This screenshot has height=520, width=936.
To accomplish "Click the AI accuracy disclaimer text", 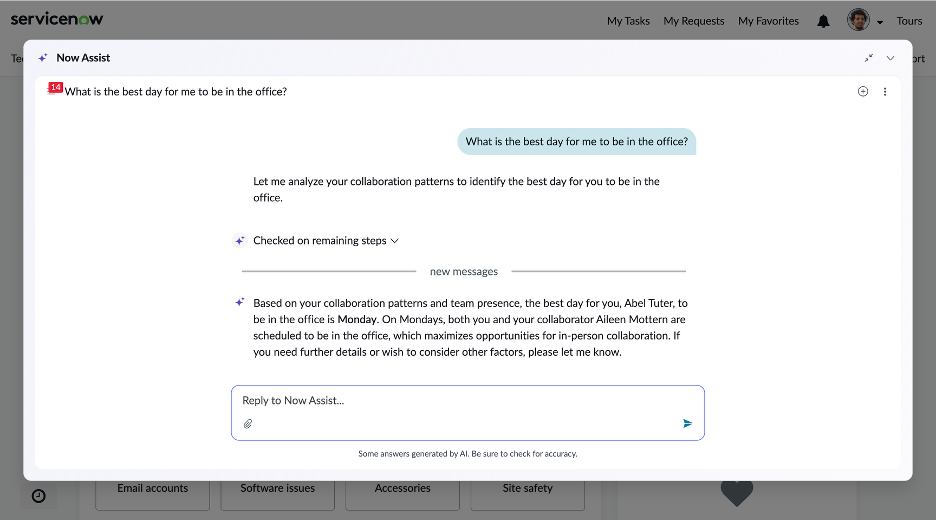I will pyautogui.click(x=467, y=454).
